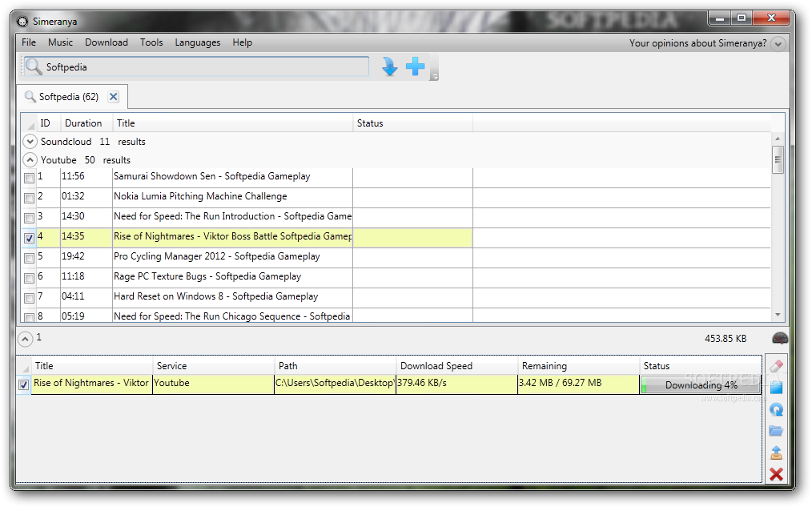
Task: Collapse the downloads panel chevron
Action: pos(25,339)
